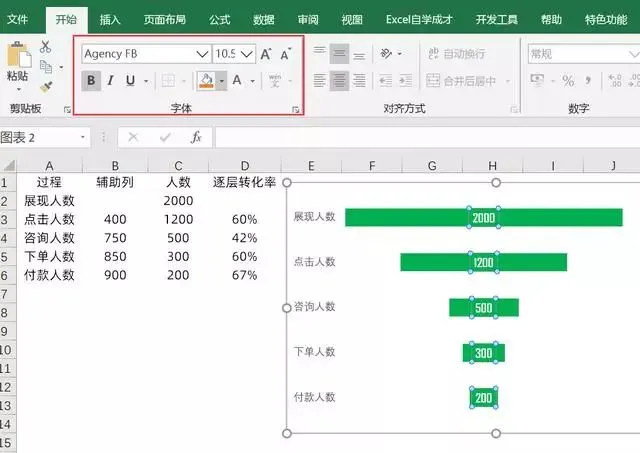Apply comma style format
This screenshot has height=453, width=640.
(x=588, y=81)
